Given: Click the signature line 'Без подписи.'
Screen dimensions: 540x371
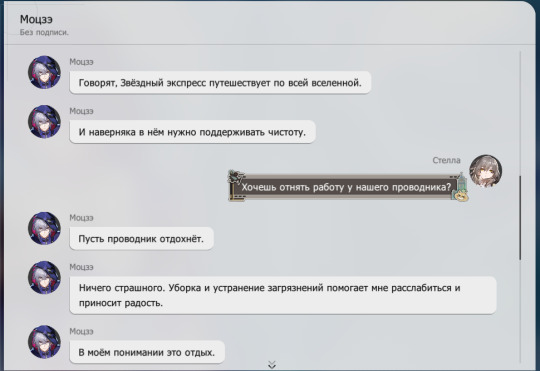Looking at the screenshot, I should (44, 32).
